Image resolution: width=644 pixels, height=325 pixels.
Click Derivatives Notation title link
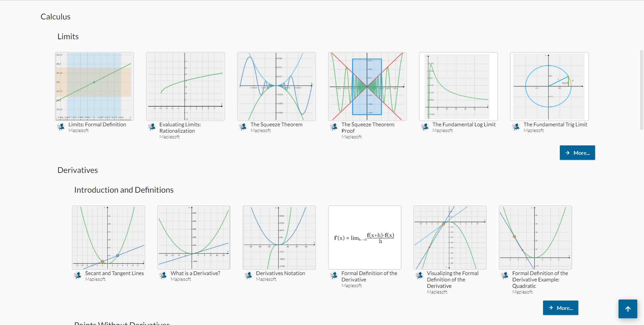(x=280, y=273)
